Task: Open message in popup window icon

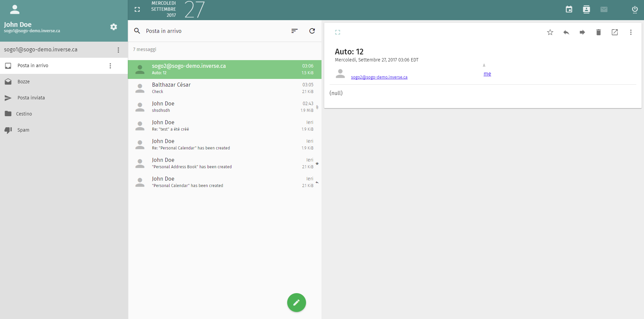Action: pyautogui.click(x=615, y=32)
